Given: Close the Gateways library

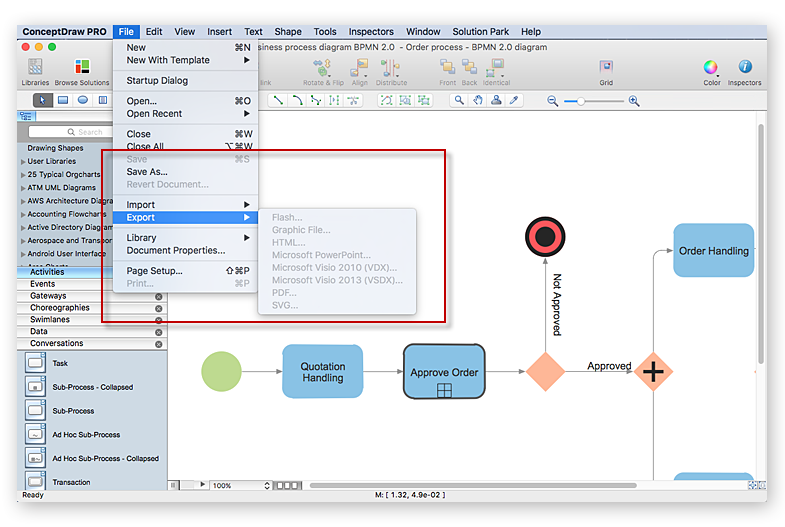Looking at the screenshot, I should (158, 297).
